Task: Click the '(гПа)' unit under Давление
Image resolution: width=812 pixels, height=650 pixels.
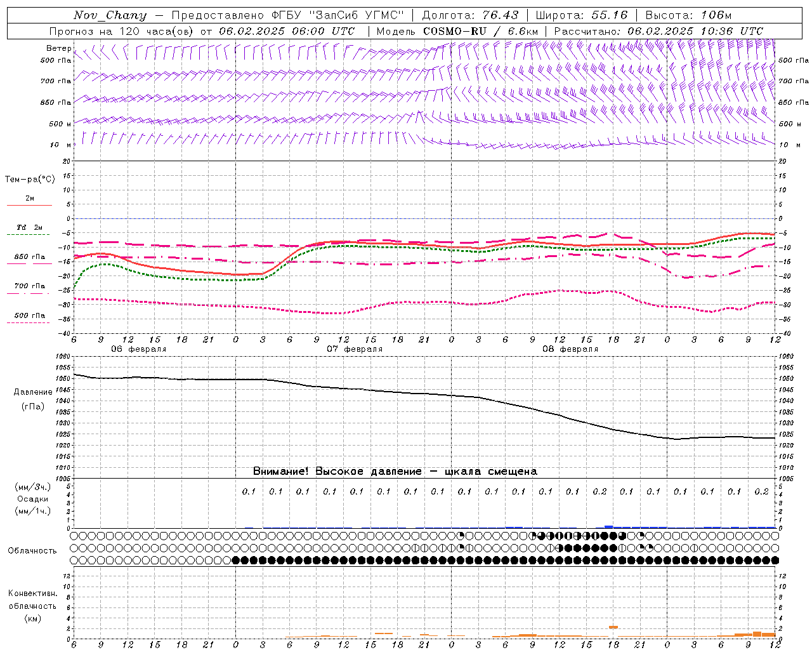Action: click(x=33, y=406)
